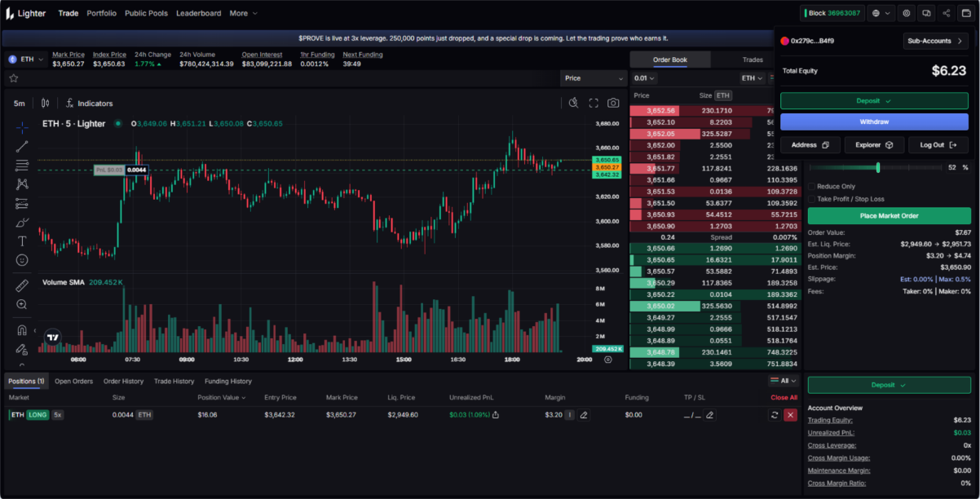Click the favorite star icon
Screen dimensions: 980x499
point(13,78)
